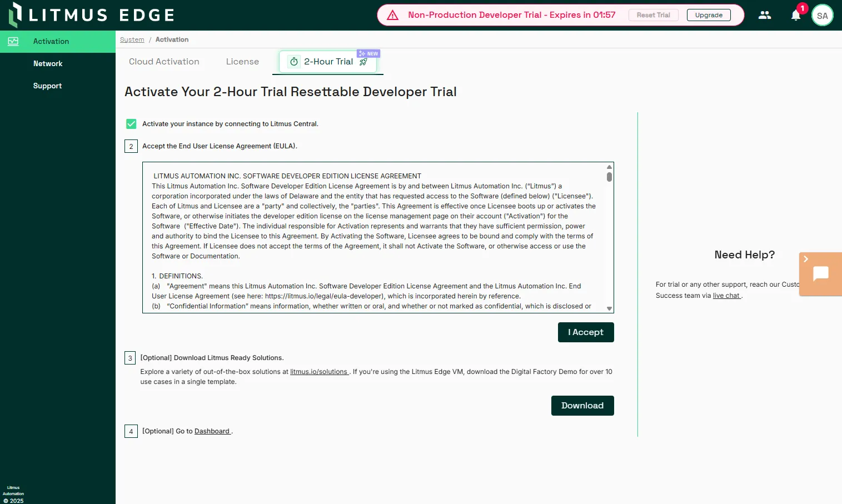Viewport: 842px width, 504px height.
Task: Click the page heading 'Activate Your 2-Hour Trial'
Action: [x=291, y=92]
